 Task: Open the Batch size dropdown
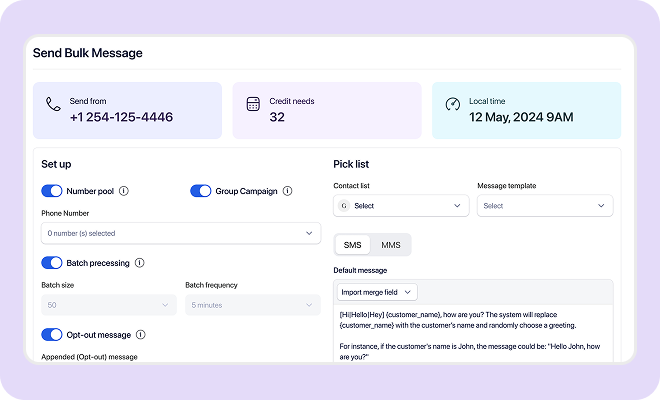click(x=109, y=305)
